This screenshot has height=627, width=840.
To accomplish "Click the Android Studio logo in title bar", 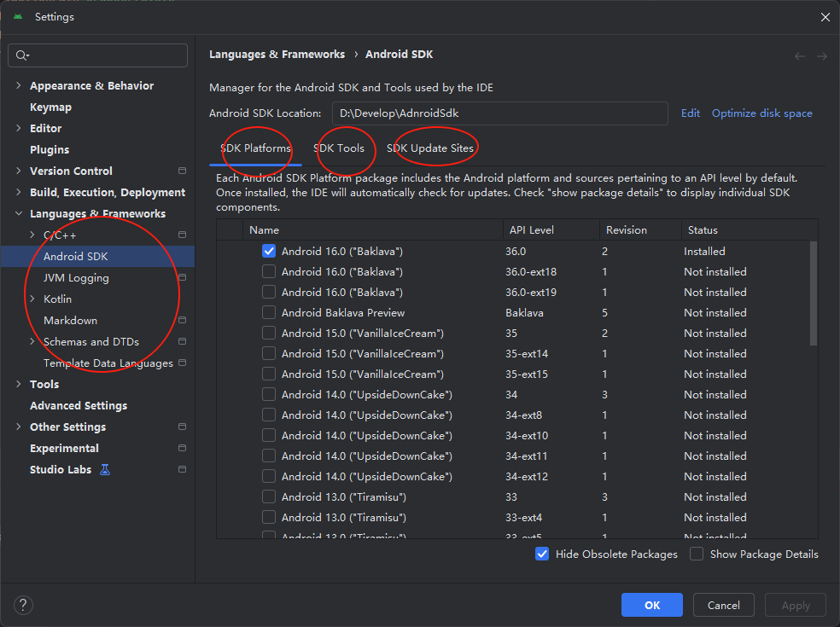I will (18, 16).
